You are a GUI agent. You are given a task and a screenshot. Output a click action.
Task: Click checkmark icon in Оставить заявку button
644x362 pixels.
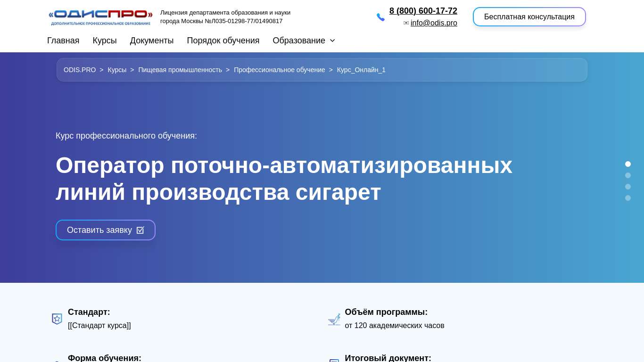140,230
